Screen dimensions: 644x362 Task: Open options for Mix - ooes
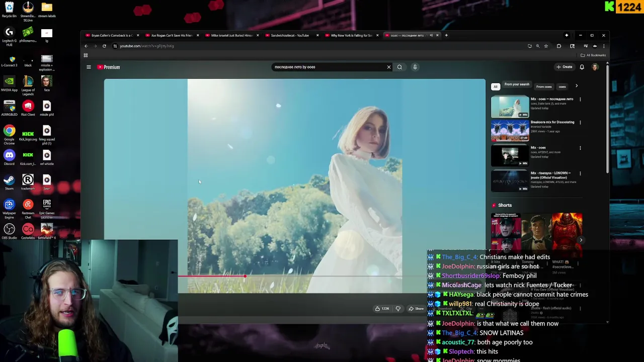(580, 148)
